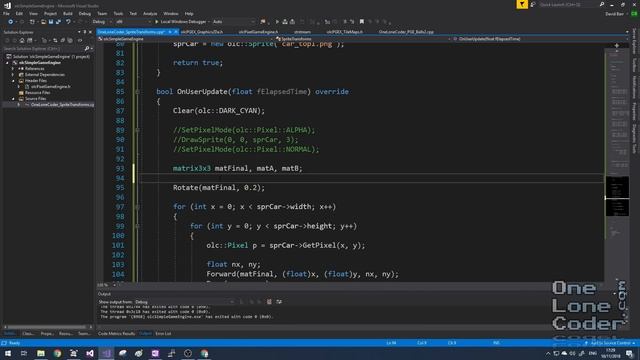Switch to the Error List tab
Image resolution: width=640 pixels, height=360 pixels.
[163, 333]
